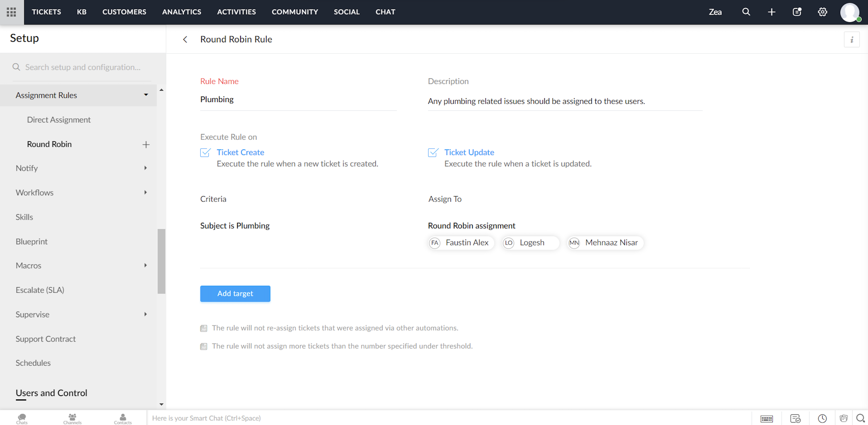Open Direct Assignment in sidebar
The image size is (868, 425).
[x=59, y=120]
